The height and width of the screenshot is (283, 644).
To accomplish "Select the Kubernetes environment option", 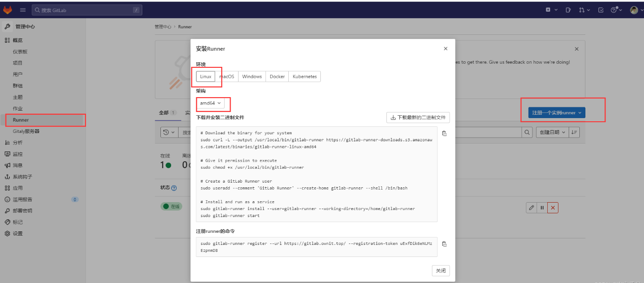I will click(305, 76).
